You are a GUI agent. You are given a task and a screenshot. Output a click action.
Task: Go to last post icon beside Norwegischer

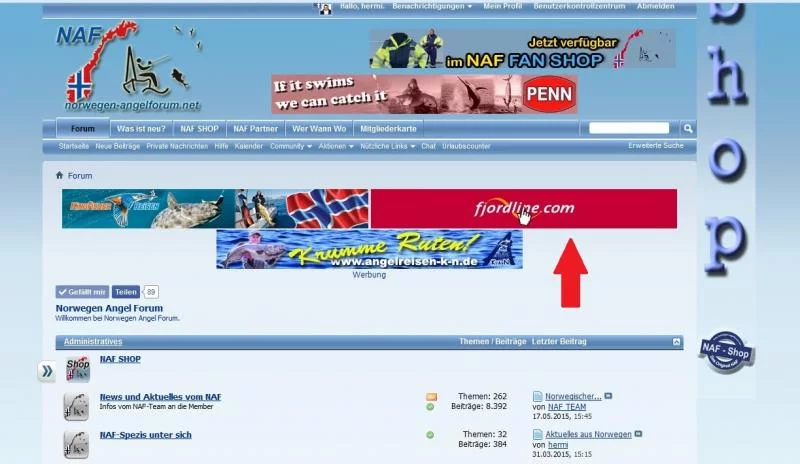[608, 396]
